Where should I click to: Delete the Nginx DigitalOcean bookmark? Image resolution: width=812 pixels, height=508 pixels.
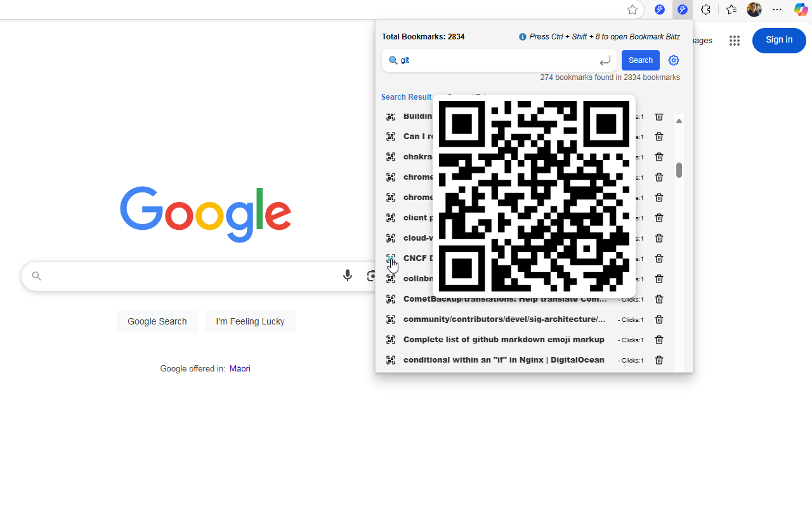tap(659, 360)
